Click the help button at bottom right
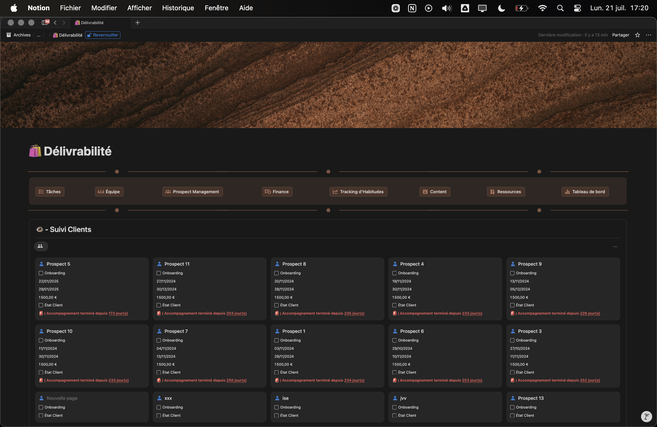The height and width of the screenshot is (427, 657). 646,416
